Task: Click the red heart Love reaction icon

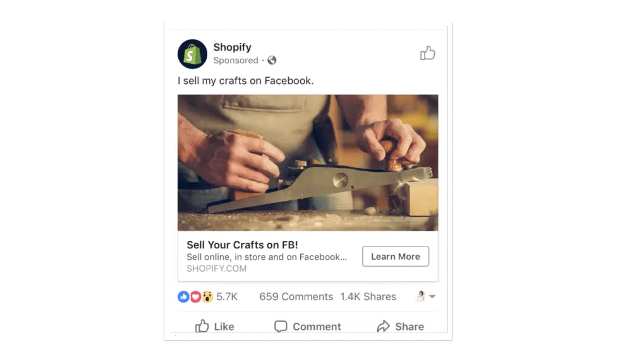Action: (195, 296)
